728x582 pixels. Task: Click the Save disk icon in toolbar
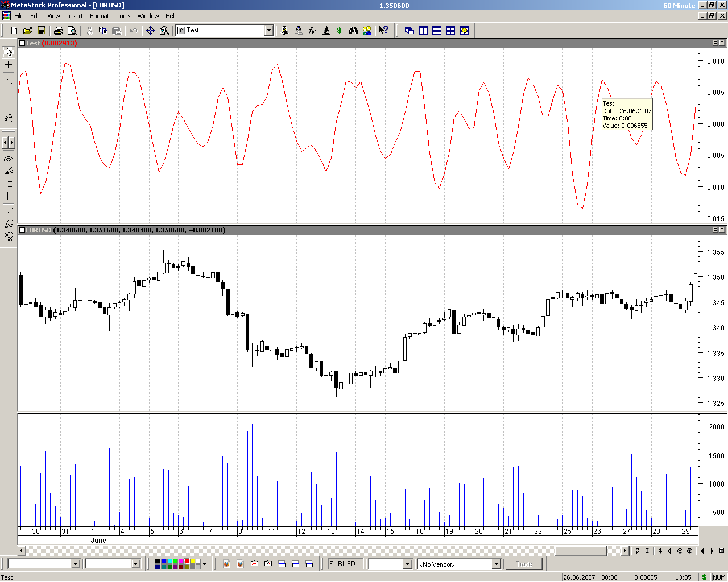tap(41, 31)
